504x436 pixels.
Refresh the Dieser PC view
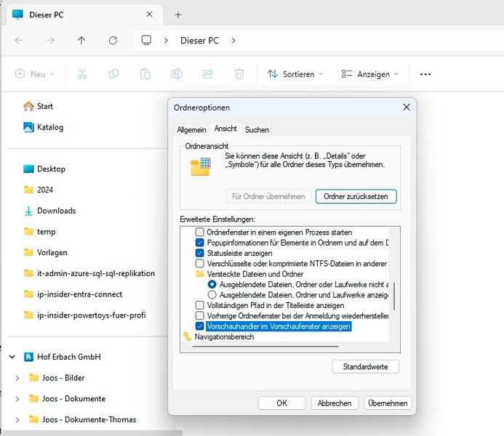113,41
